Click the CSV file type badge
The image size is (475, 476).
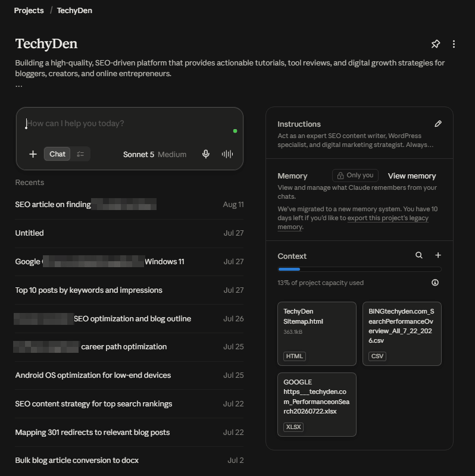[377, 356]
